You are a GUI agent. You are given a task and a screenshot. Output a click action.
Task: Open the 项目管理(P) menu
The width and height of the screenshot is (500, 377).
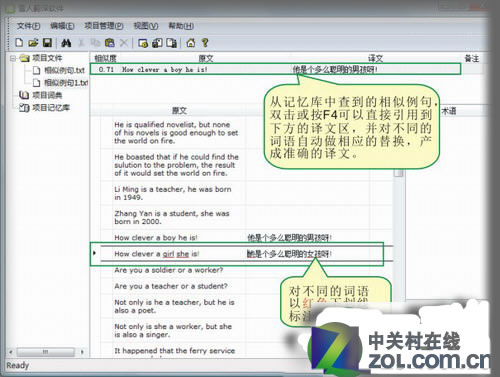(x=104, y=26)
